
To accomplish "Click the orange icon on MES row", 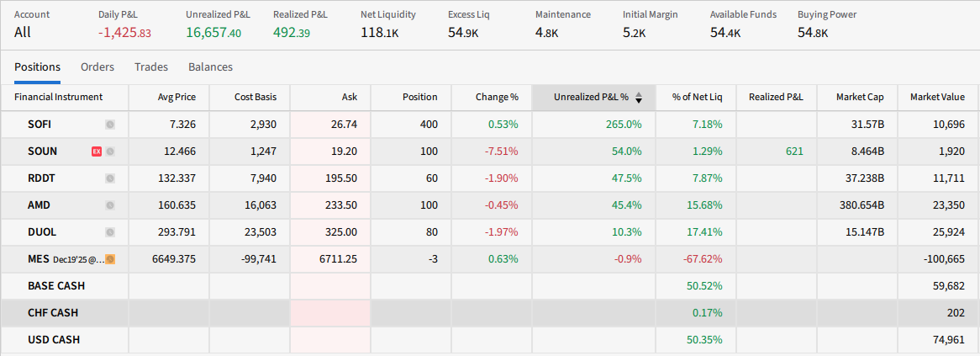I will click(110, 259).
